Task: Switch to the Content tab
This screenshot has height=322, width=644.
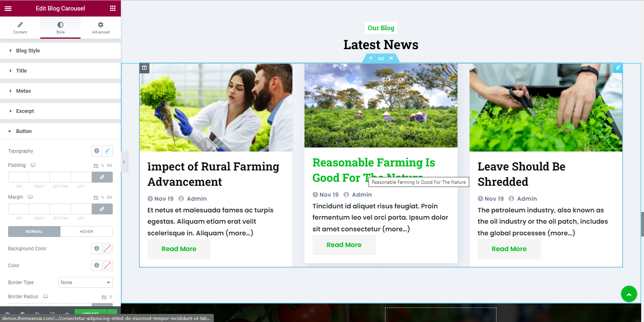Action: (20, 28)
